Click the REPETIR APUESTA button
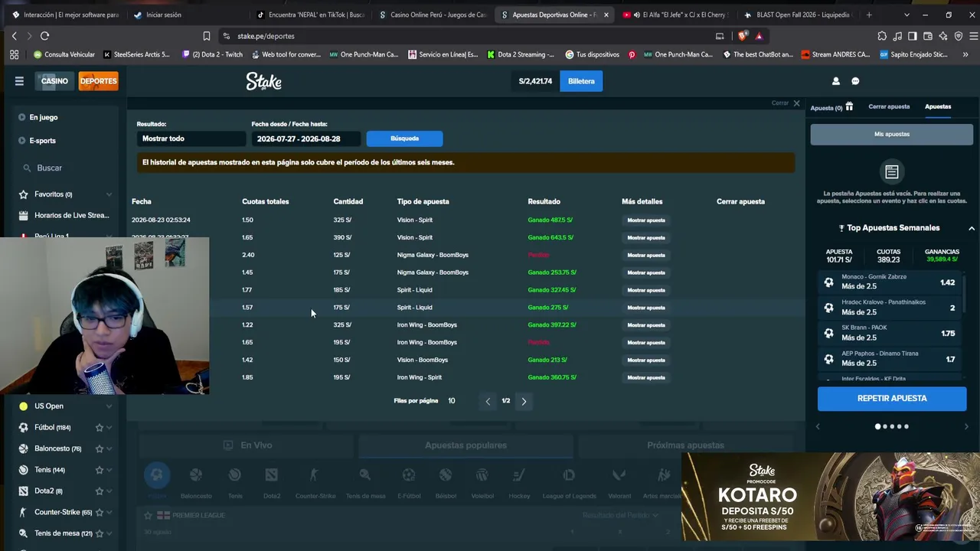Screen dimensions: 980x551 tap(892, 399)
